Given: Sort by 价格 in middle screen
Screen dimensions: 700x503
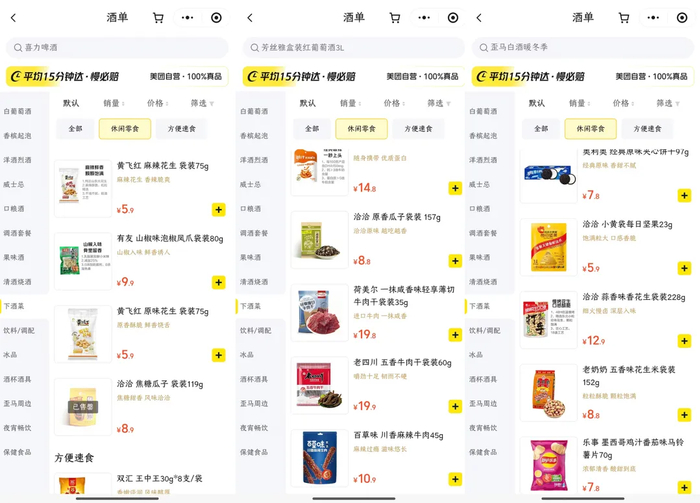Looking at the screenshot, I should click(394, 103).
